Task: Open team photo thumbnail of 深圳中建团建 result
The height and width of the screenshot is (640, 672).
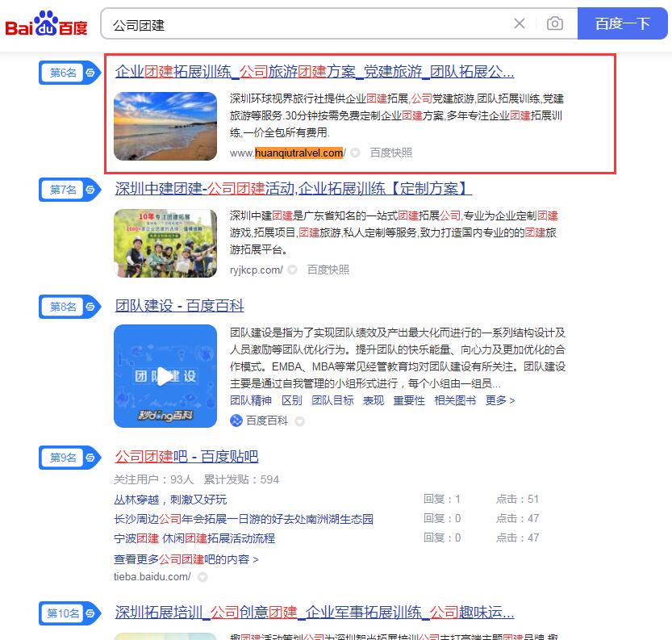Action: pos(165,243)
